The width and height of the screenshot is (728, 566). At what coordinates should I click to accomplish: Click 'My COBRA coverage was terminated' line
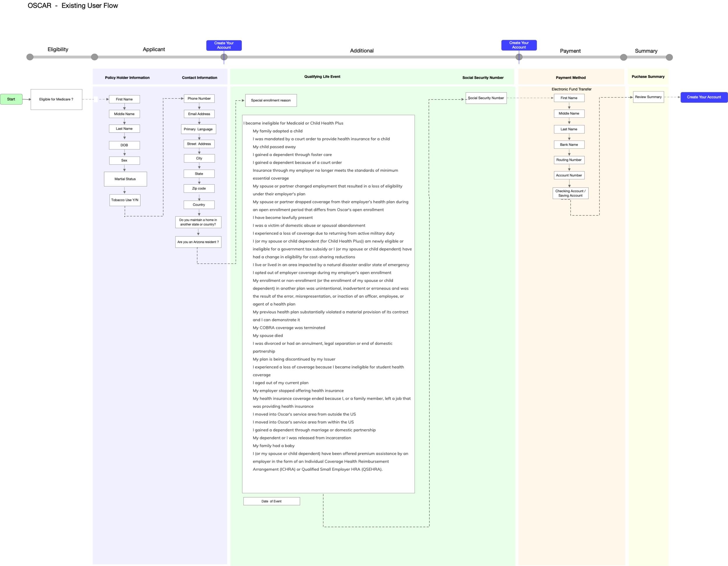289,328
